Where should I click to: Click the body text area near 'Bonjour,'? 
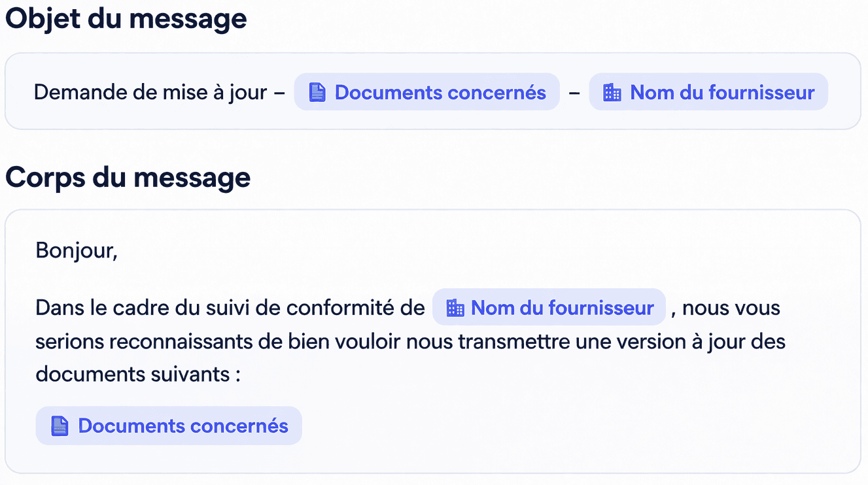point(77,250)
